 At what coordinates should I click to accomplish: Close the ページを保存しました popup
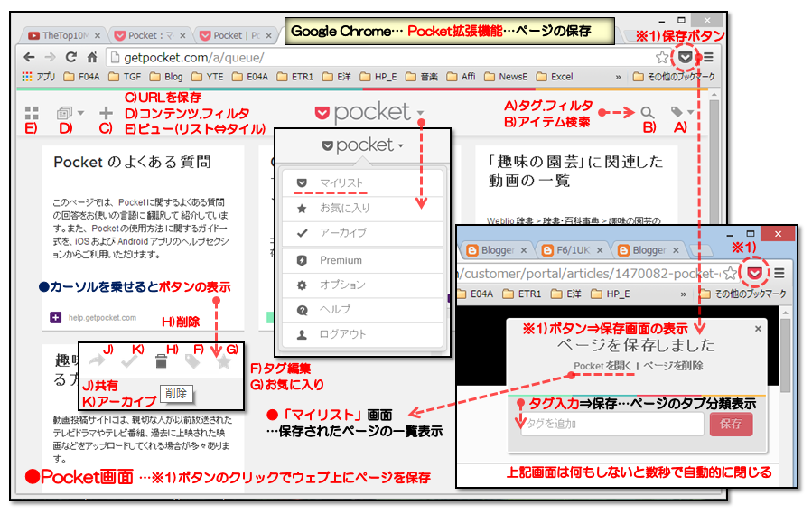(758, 329)
